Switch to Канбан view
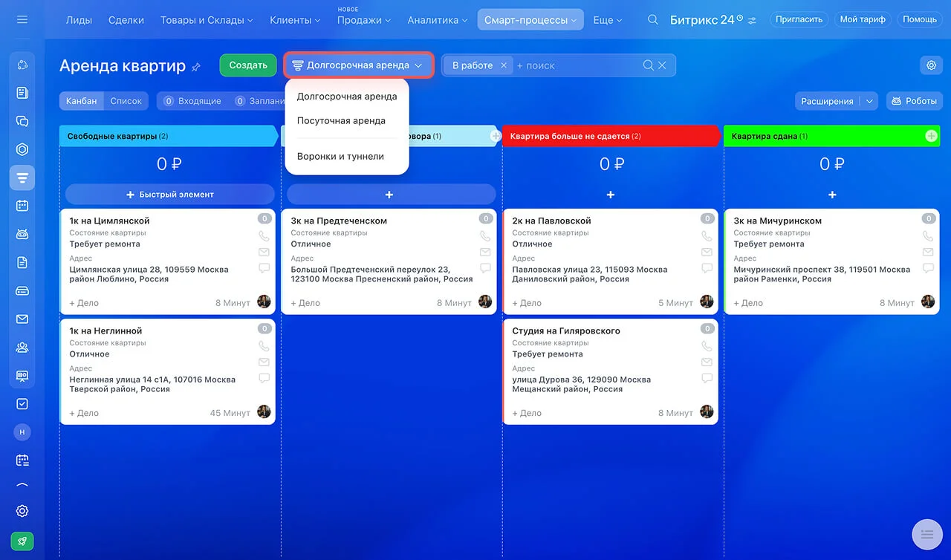Image resolution: width=951 pixels, height=560 pixels. (81, 101)
